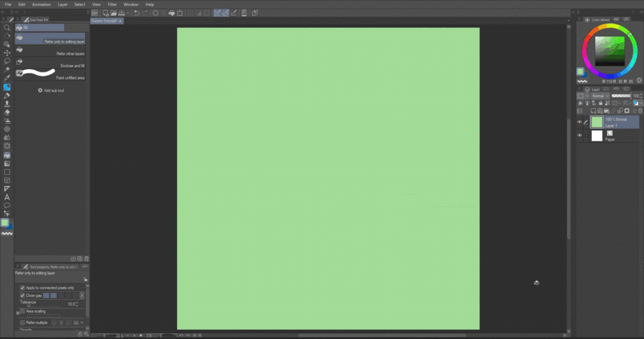Image resolution: width=644 pixels, height=339 pixels.
Task: Select the Move layer tool
Action: click(7, 53)
